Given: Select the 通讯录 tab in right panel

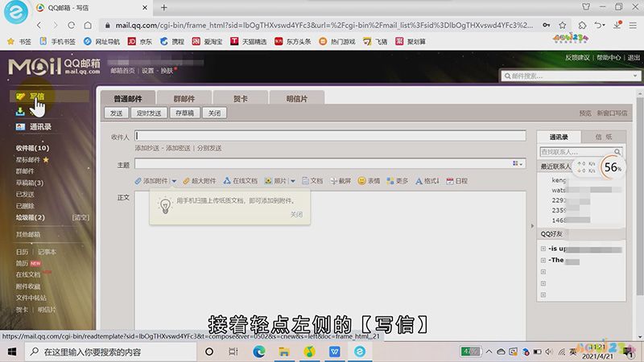Looking at the screenshot, I should [559, 137].
